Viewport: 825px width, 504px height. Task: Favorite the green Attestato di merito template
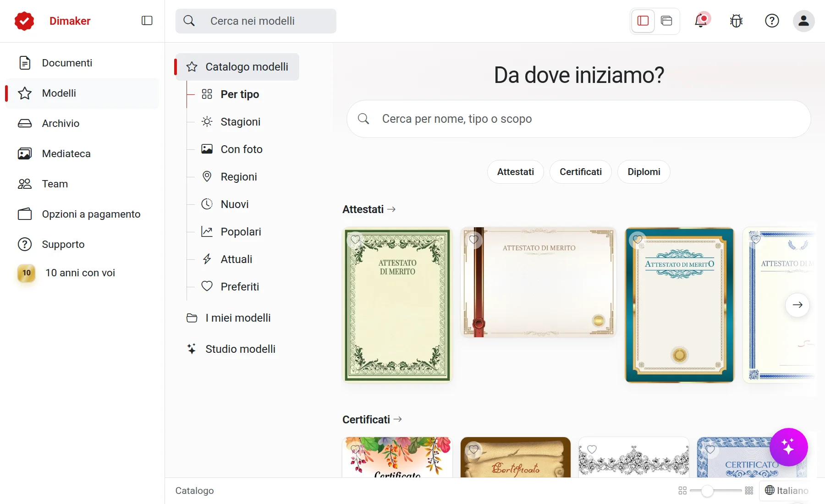pos(355,239)
